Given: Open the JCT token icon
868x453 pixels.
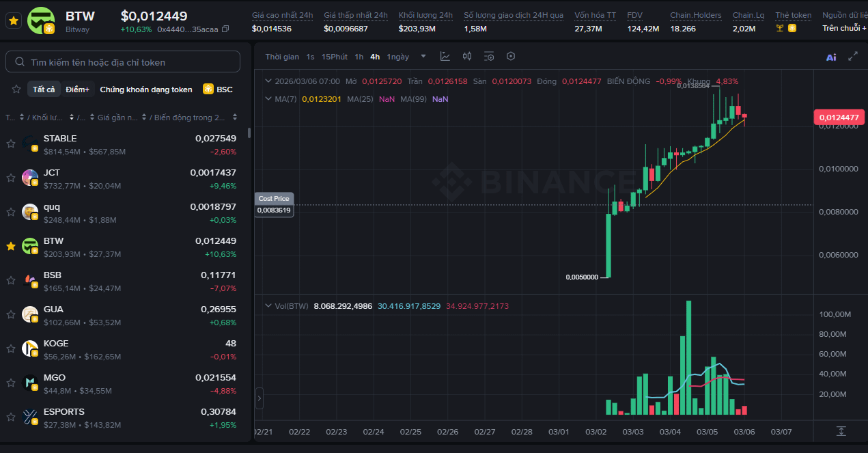Looking at the screenshot, I should 30,178.
